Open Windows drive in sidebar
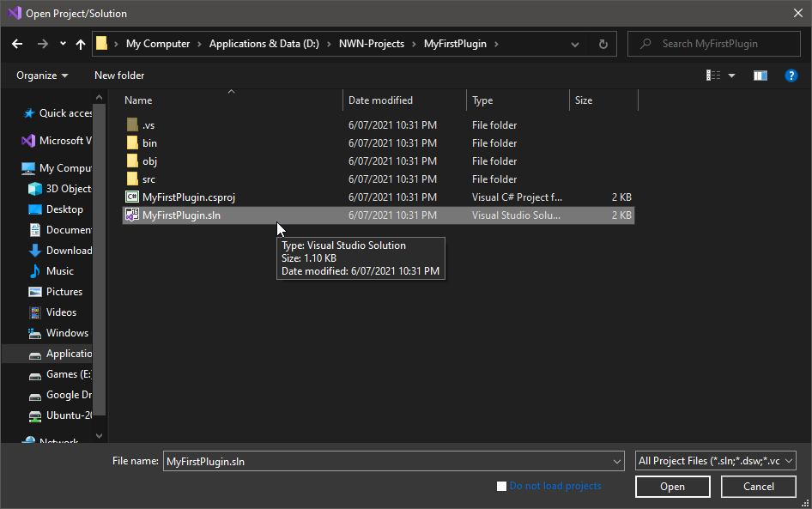Viewport: 812px width, 509px height. pos(58,333)
